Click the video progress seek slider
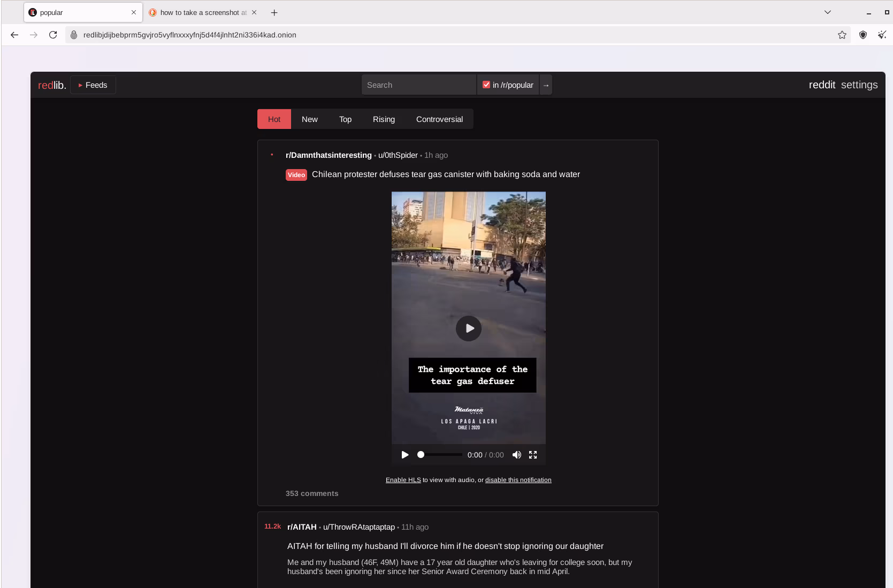The height and width of the screenshot is (588, 893). coord(441,455)
